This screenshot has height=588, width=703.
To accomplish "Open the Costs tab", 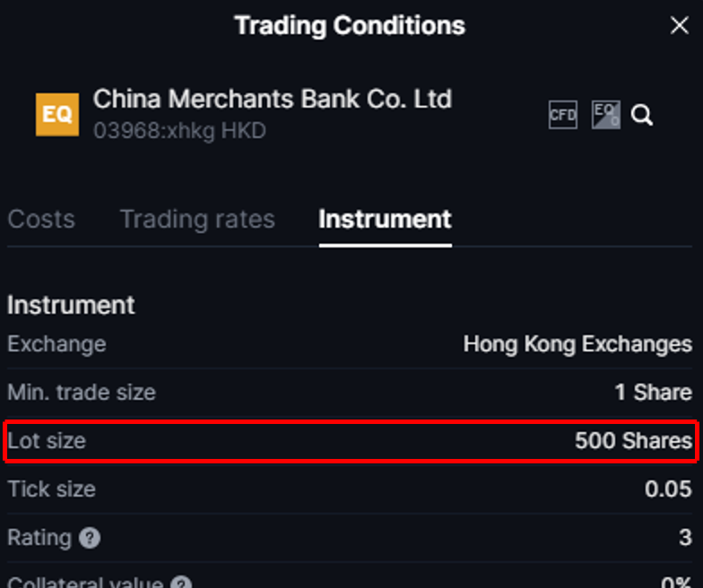I will click(41, 220).
